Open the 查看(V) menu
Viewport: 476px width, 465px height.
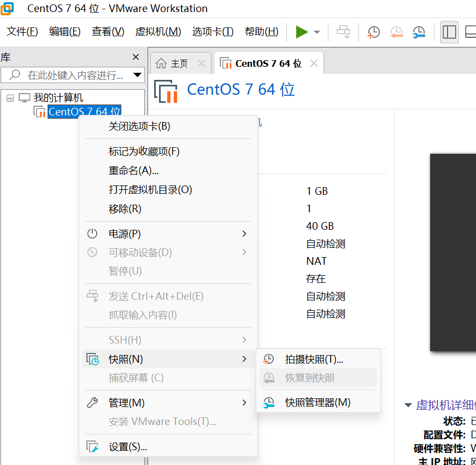(x=108, y=31)
